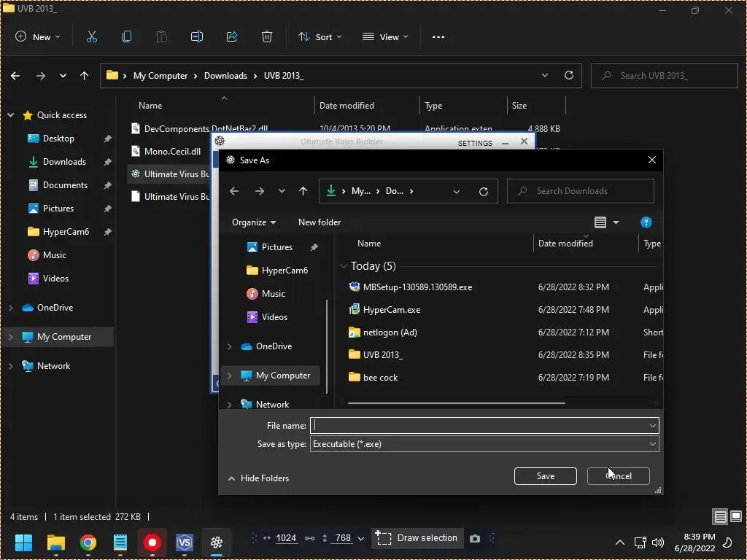Click the back arrow in Save As dialog
Viewport: 747px width, 560px height.
234,191
